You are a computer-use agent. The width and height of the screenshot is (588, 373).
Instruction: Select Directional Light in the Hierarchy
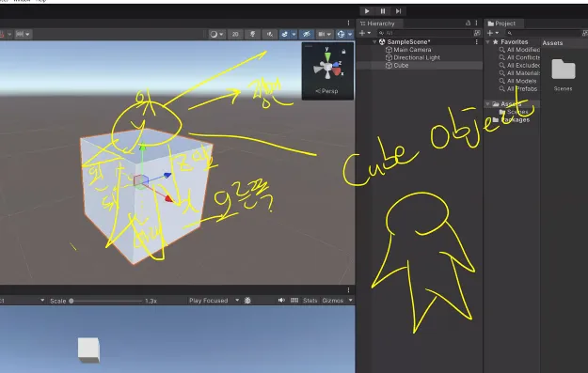417,57
